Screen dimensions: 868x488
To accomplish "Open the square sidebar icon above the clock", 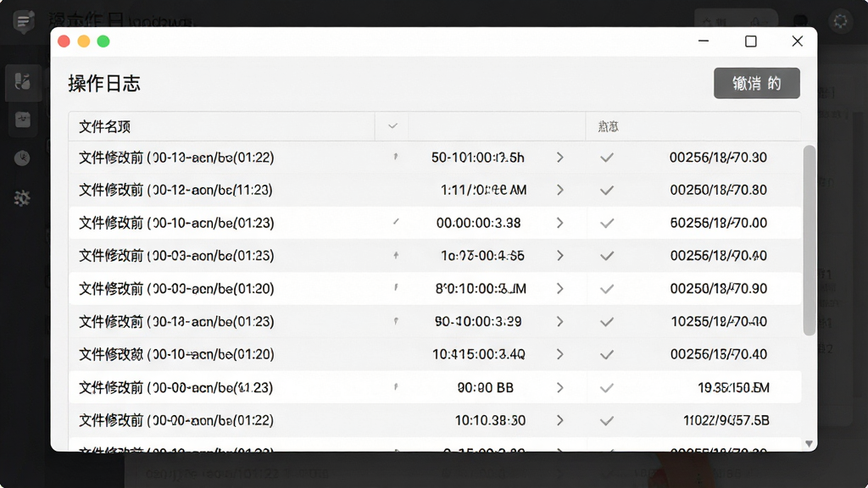I will click(x=23, y=119).
